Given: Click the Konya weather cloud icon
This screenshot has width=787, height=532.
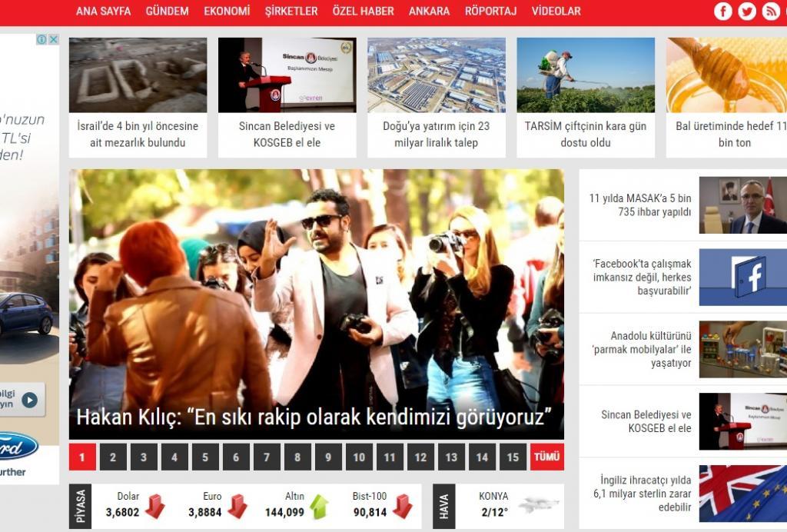Looking at the screenshot, I should 538,505.
